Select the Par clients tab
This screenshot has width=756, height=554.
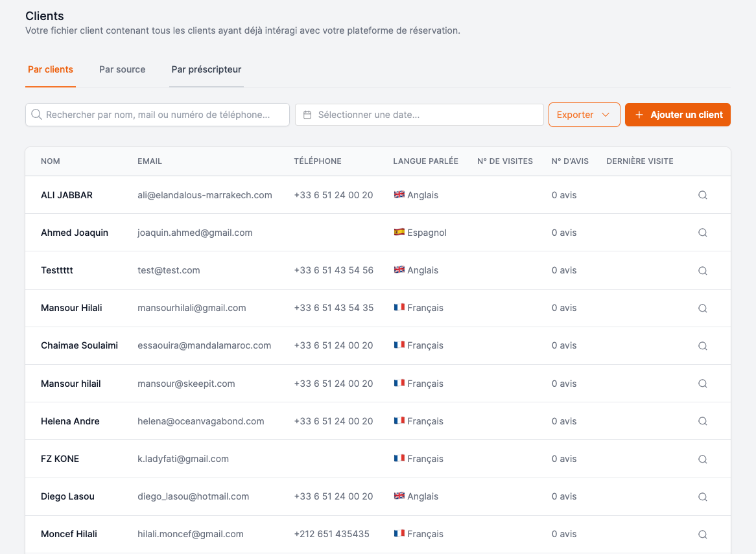coord(50,69)
